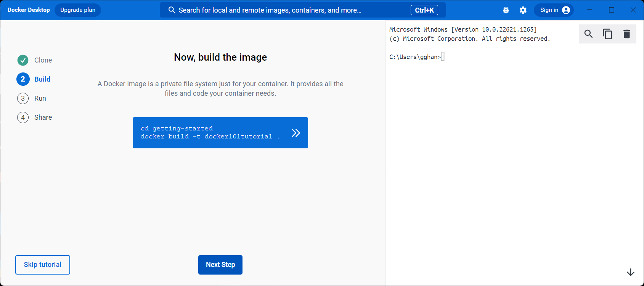
Task: Clear the terminal with trash icon
Action: click(x=626, y=34)
